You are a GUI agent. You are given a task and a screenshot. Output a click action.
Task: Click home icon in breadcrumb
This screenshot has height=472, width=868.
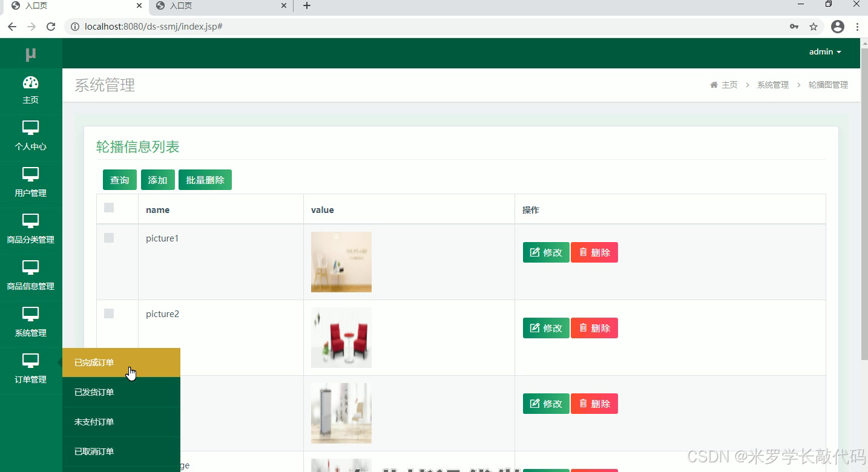[x=714, y=85]
